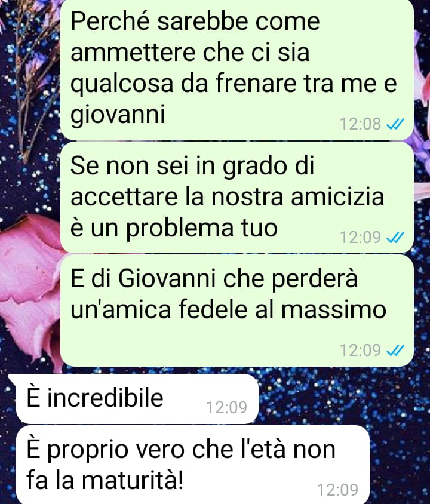Select the 'Perché sarebbe come ammettere' message bubble
This screenshot has width=430, height=504.
pos(237,69)
